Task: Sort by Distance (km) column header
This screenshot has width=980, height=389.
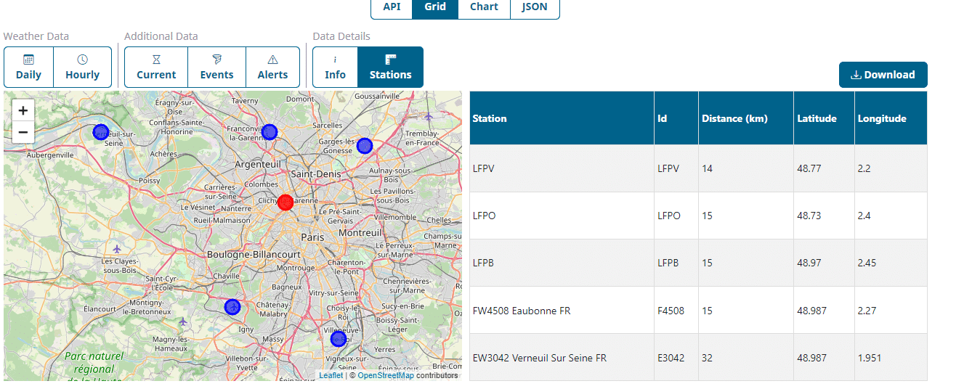Action: click(x=734, y=118)
